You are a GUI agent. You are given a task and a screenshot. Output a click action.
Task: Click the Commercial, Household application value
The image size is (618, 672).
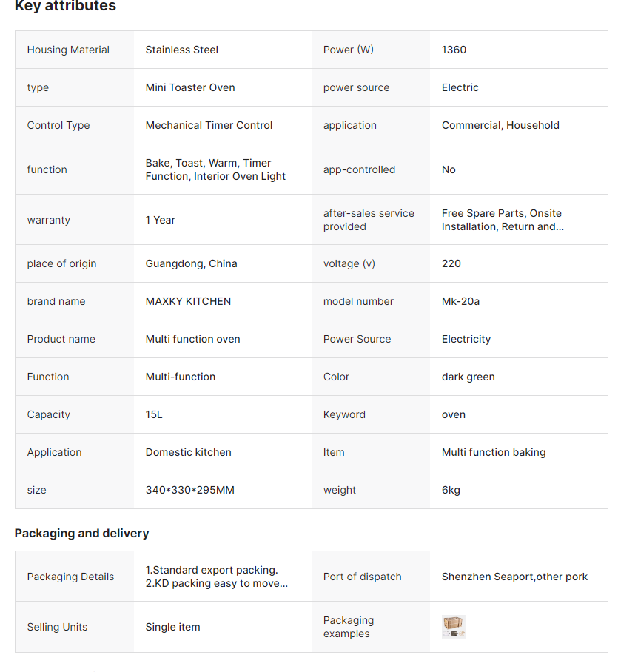[x=500, y=125]
